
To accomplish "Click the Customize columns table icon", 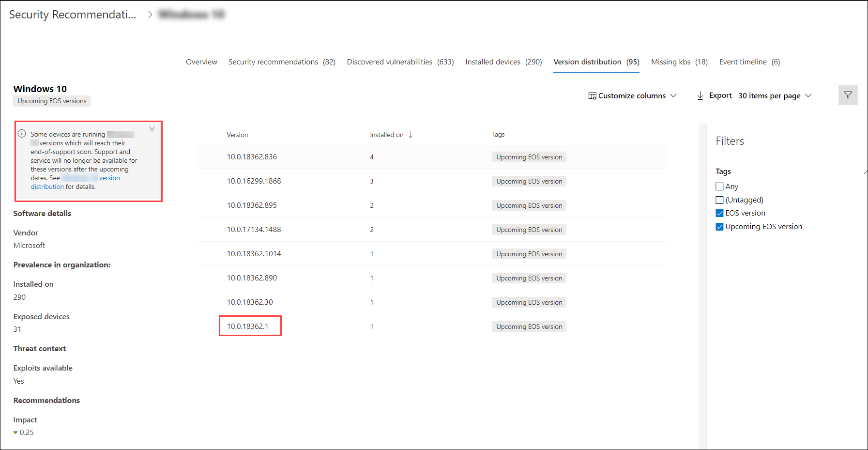I will 592,96.
